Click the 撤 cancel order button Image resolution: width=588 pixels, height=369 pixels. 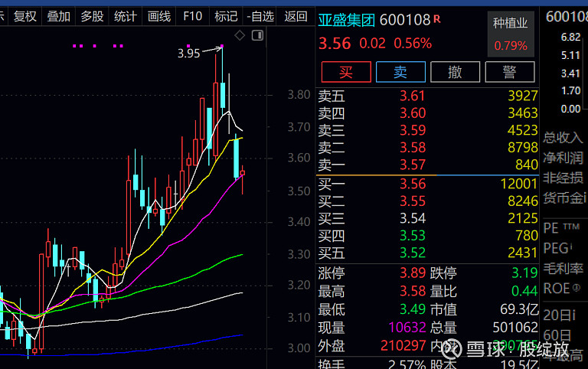tap(455, 72)
